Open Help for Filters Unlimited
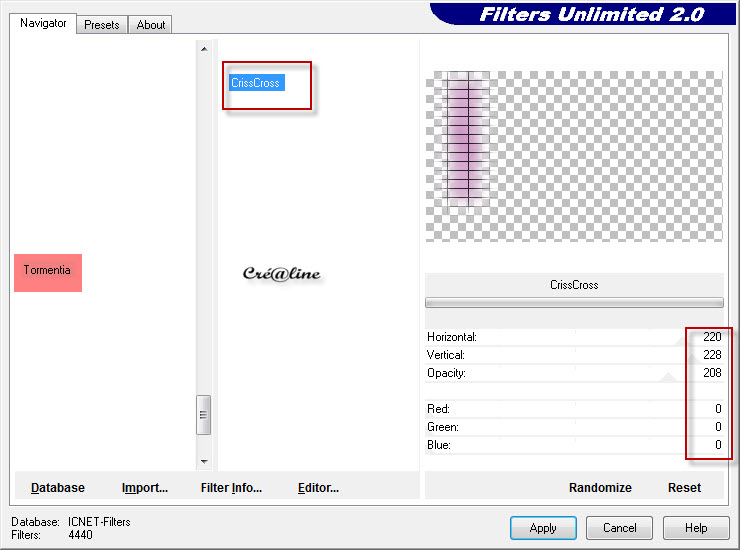 point(696,528)
